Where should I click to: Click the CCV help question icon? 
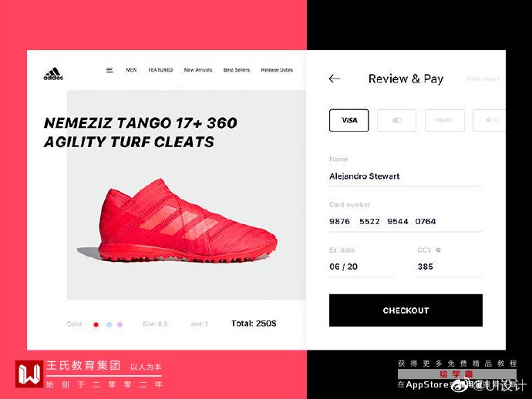(439, 250)
